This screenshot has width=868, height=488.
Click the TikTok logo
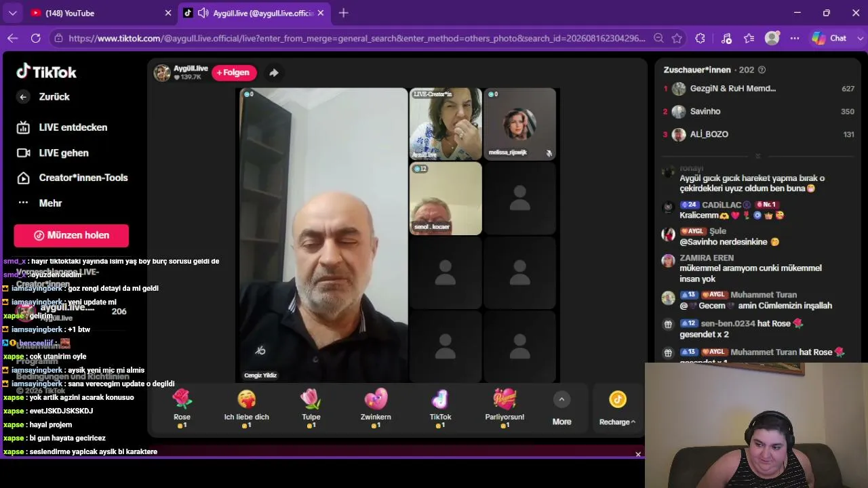pos(46,71)
